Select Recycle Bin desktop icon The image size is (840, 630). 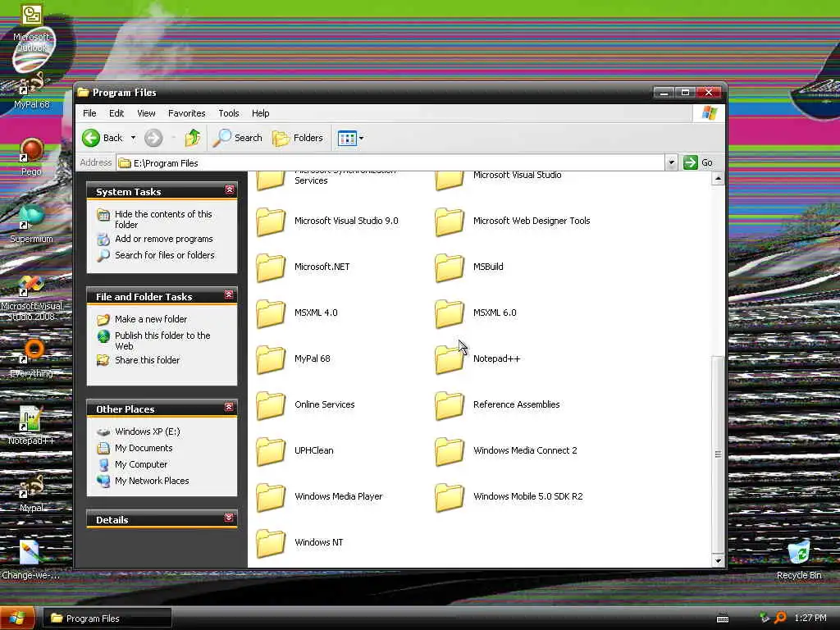(799, 559)
